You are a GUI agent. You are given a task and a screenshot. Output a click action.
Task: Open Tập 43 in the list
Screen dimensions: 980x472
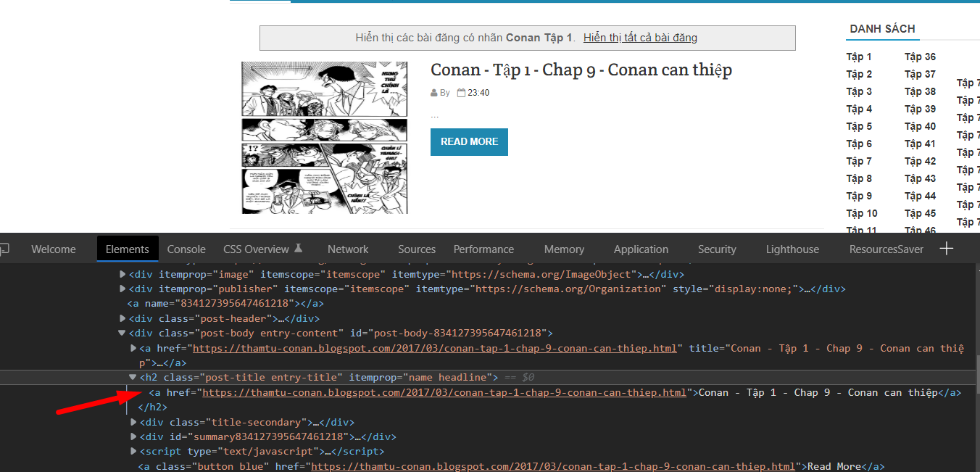pyautogui.click(x=920, y=178)
